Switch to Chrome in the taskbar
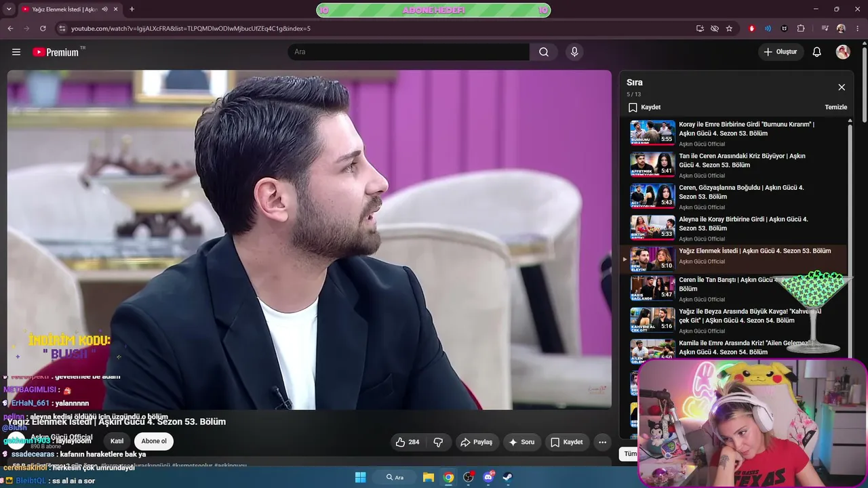 click(448, 477)
